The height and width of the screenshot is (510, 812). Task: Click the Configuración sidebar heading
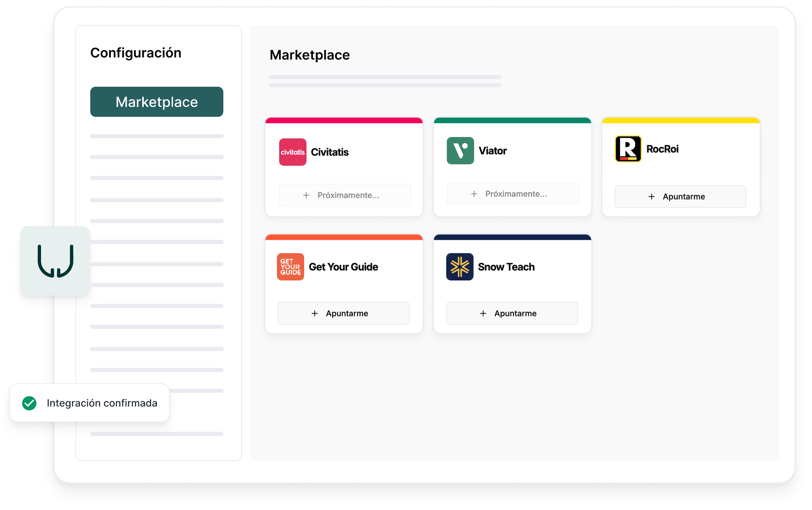(136, 53)
